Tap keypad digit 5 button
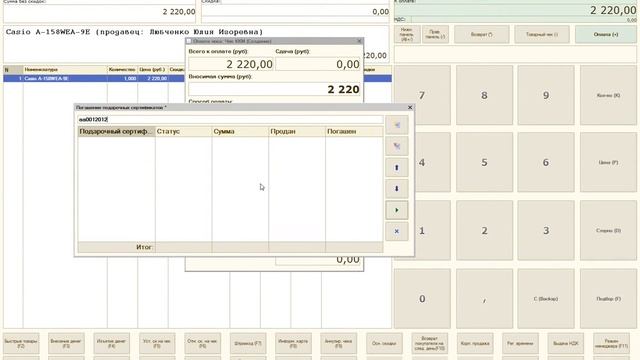The width and height of the screenshot is (640, 360). pos(484,162)
